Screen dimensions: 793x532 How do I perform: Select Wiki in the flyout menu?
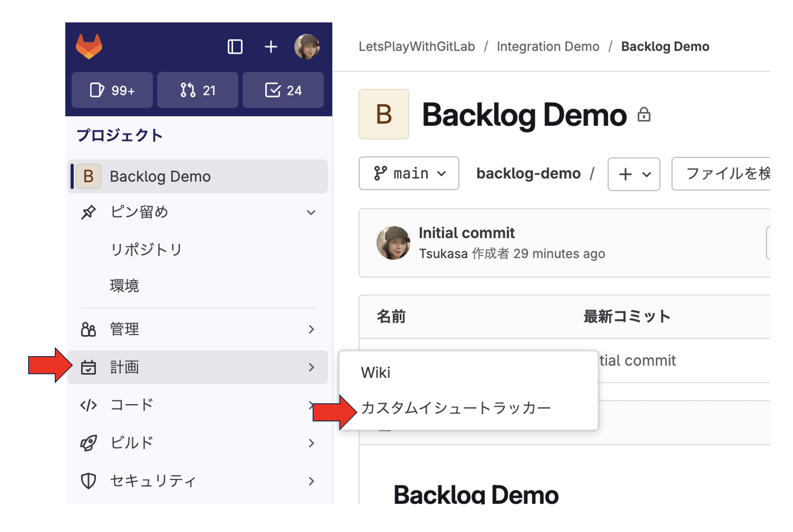pyautogui.click(x=376, y=372)
